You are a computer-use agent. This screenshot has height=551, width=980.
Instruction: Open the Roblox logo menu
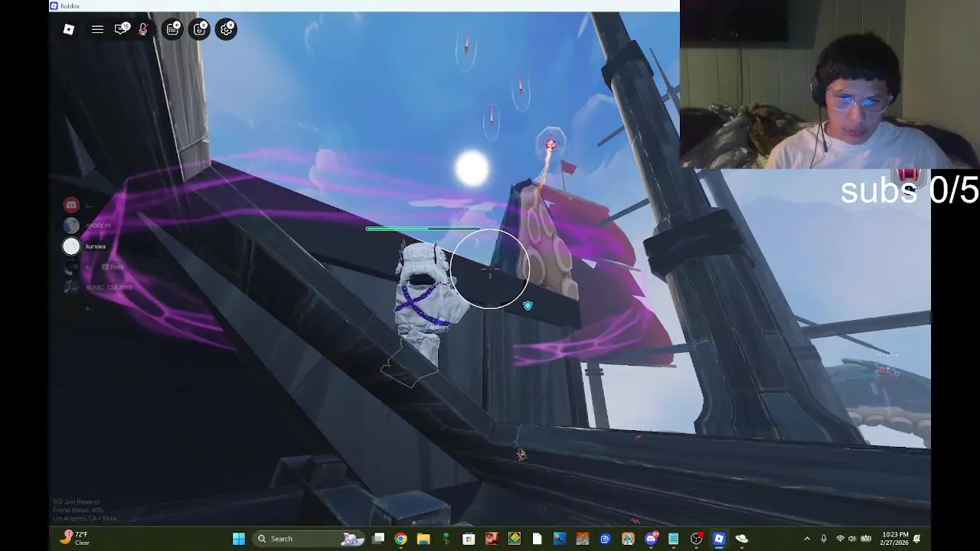coord(69,29)
